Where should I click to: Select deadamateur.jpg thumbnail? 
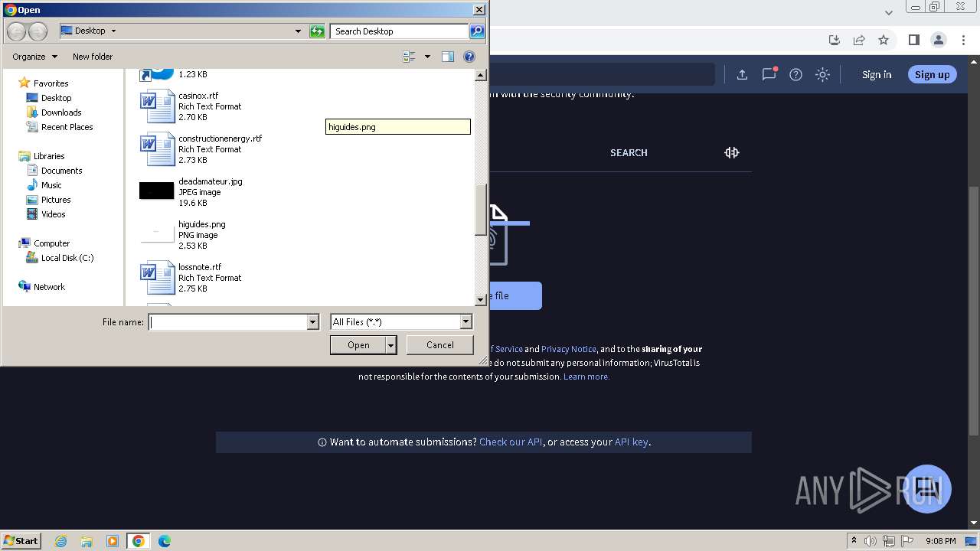157,191
